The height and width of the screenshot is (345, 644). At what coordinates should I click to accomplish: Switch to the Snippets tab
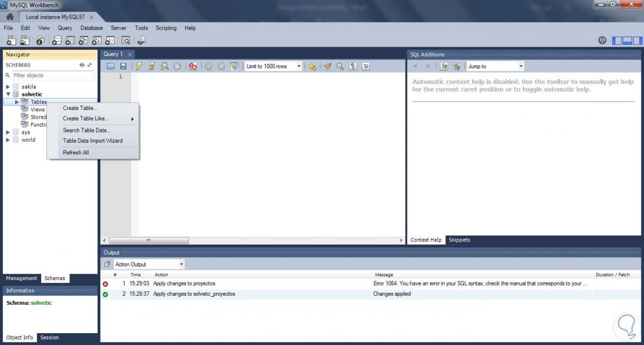click(x=459, y=240)
